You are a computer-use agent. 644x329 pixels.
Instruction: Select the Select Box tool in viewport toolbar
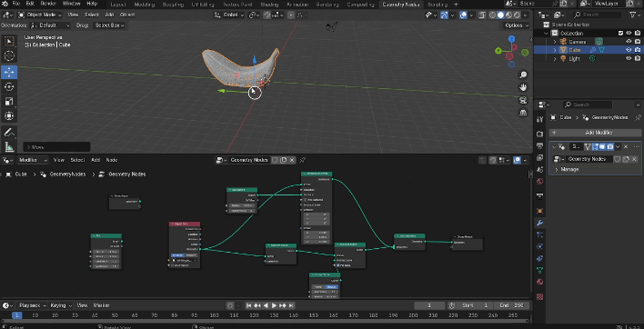pyautogui.click(x=9, y=41)
